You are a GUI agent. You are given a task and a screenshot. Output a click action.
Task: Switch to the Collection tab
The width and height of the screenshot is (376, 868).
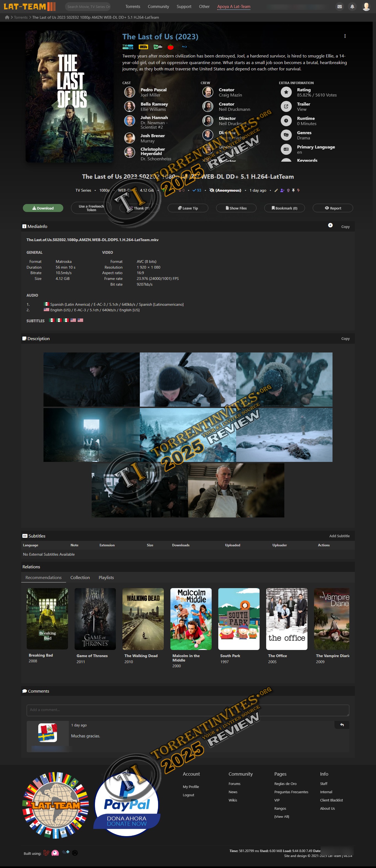80,578
